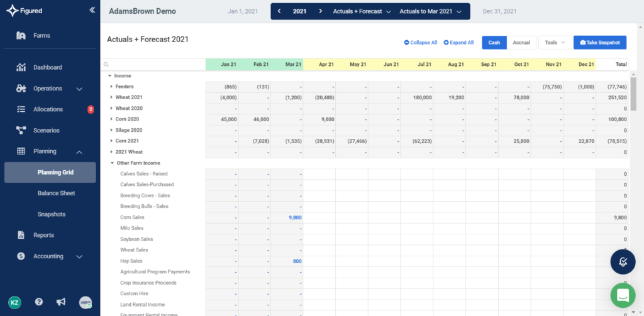644x316 pixels.
Task: Collapse Other Farm Income section
Action: click(x=112, y=163)
